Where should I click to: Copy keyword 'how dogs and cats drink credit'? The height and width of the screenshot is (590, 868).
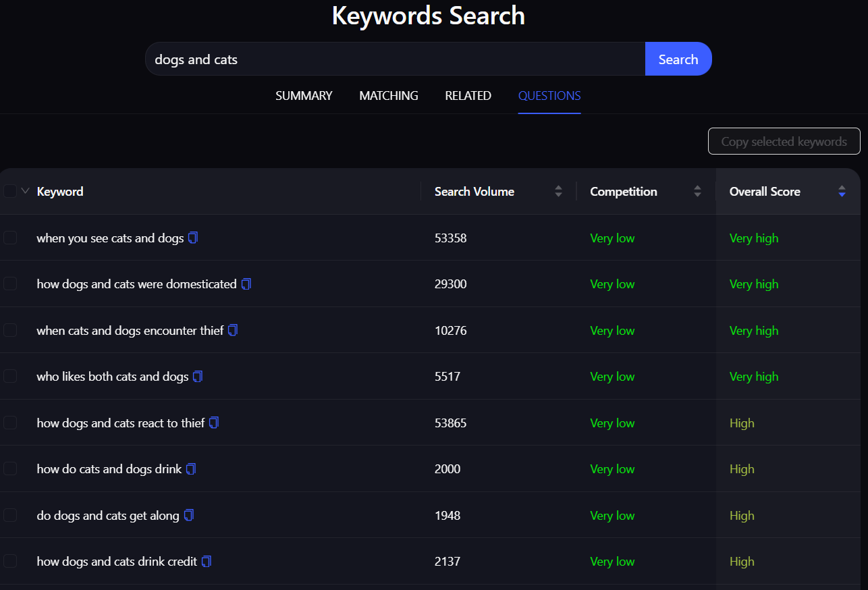(x=207, y=561)
